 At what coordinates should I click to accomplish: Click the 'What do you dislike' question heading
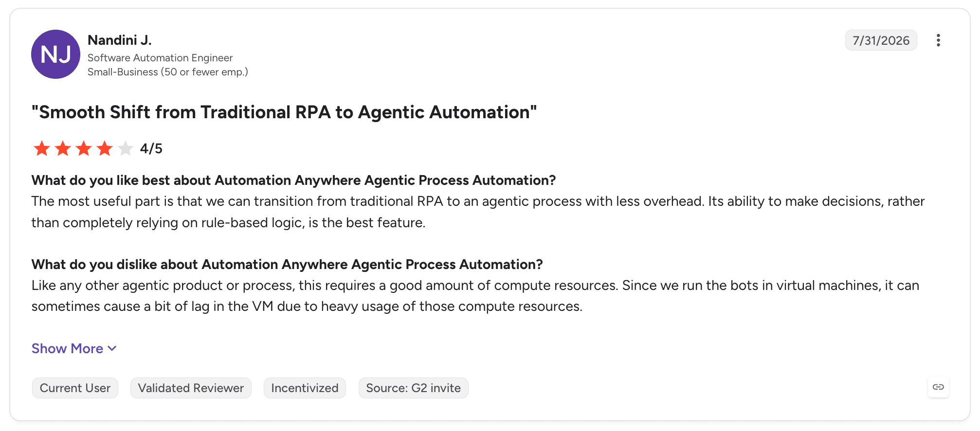pyautogui.click(x=287, y=264)
